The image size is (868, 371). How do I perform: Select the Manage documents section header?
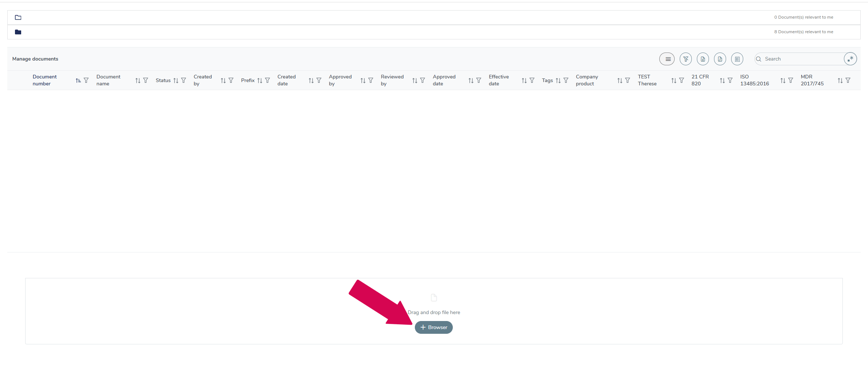pos(35,59)
